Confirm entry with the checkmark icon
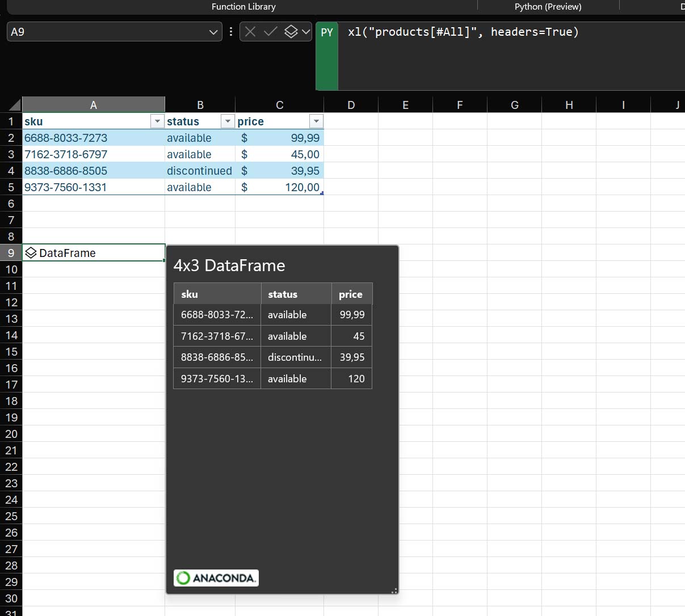 [x=270, y=32]
